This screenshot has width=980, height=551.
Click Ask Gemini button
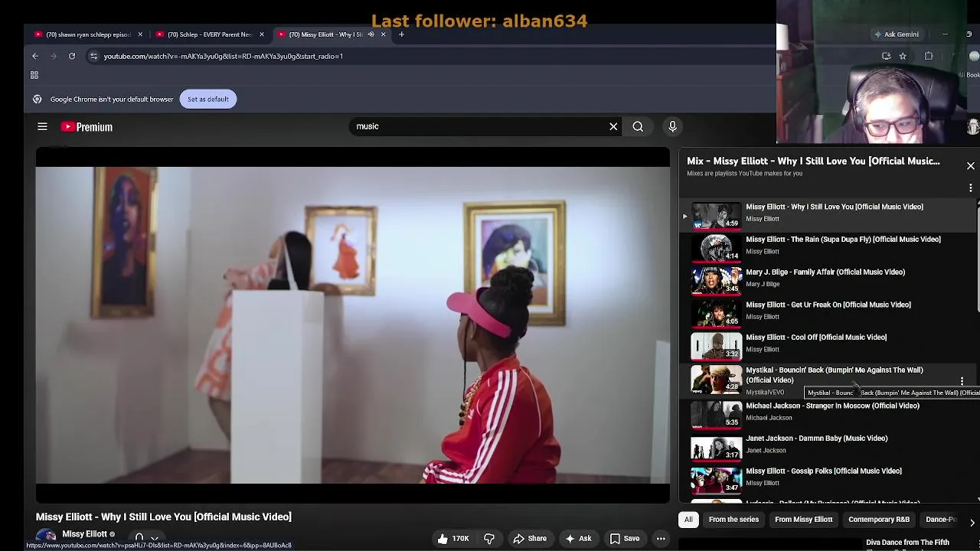897,34
